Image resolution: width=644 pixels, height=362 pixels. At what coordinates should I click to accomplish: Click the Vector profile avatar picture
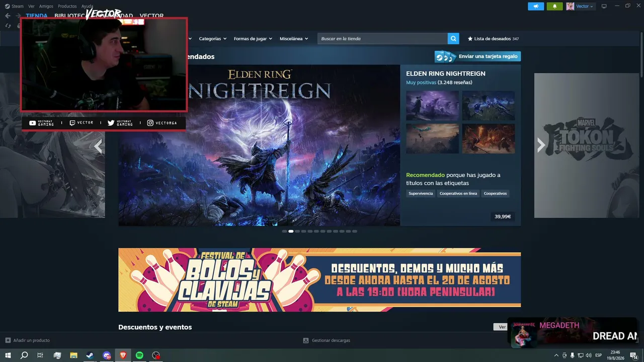[570, 6]
